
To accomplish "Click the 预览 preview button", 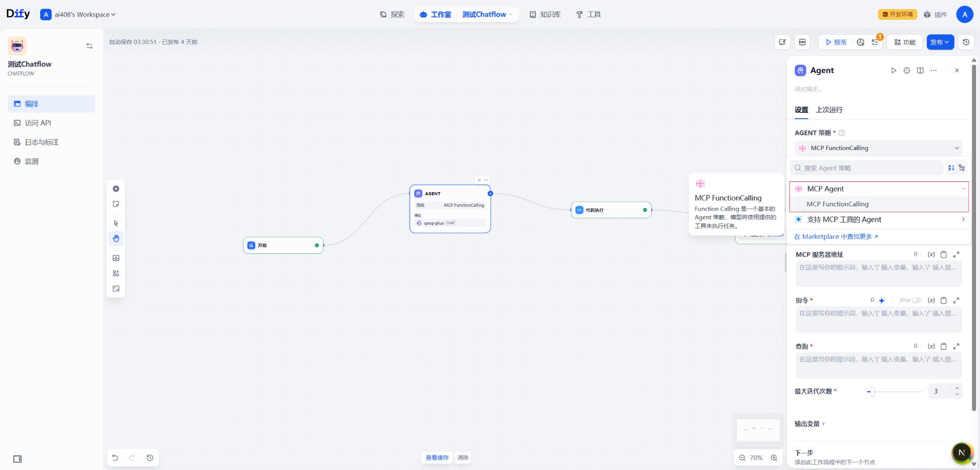I will [x=836, y=42].
